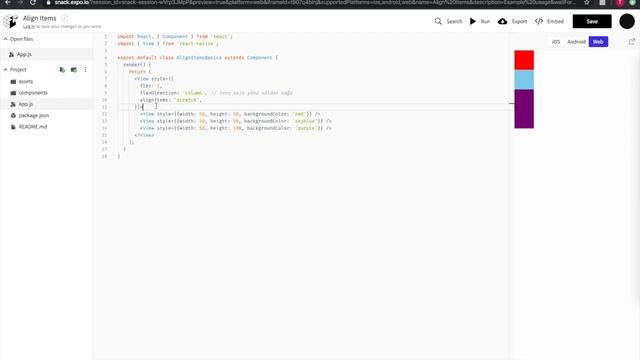Click the export default class line
Viewport: 640px width, 360px height.
198,58
